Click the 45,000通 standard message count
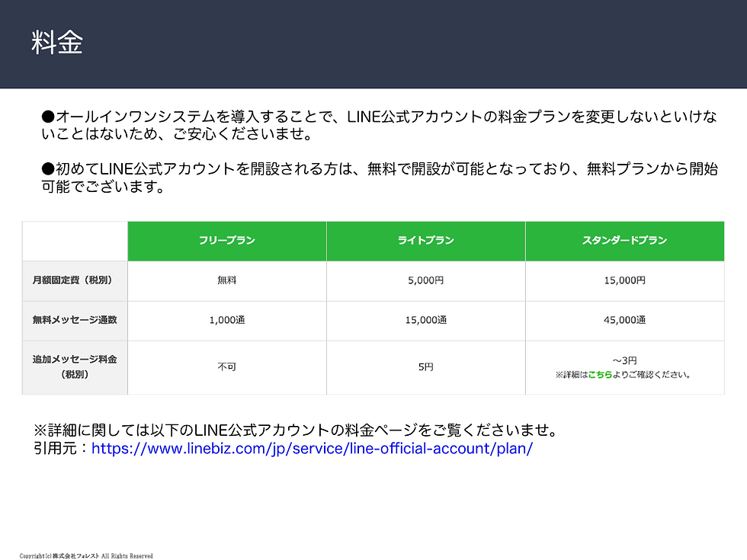Image resolution: width=747 pixels, height=560 pixels. click(x=624, y=321)
